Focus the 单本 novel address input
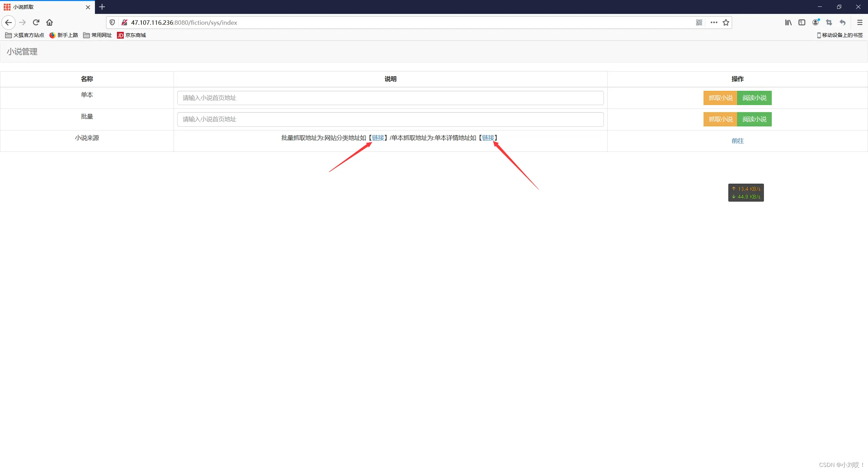Image resolution: width=868 pixels, height=471 pixels. 390,98
